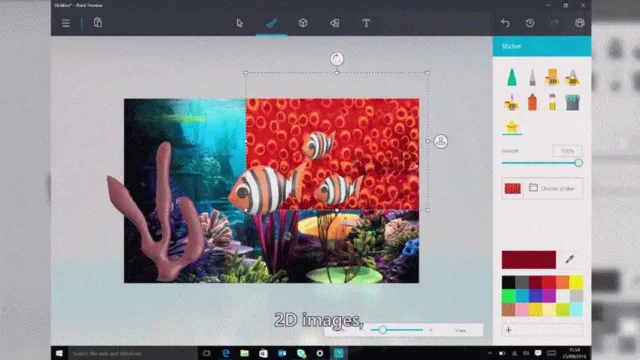Click the stamp handle beside selection

pyautogui.click(x=440, y=141)
